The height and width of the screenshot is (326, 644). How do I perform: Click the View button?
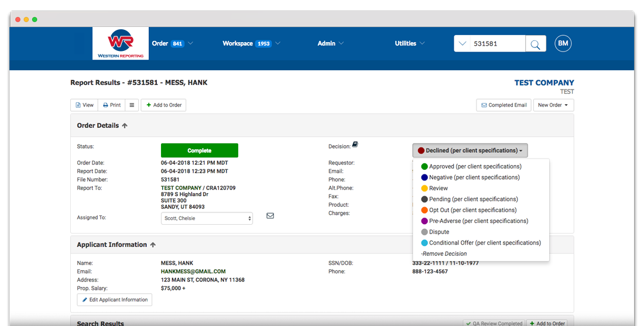point(84,105)
